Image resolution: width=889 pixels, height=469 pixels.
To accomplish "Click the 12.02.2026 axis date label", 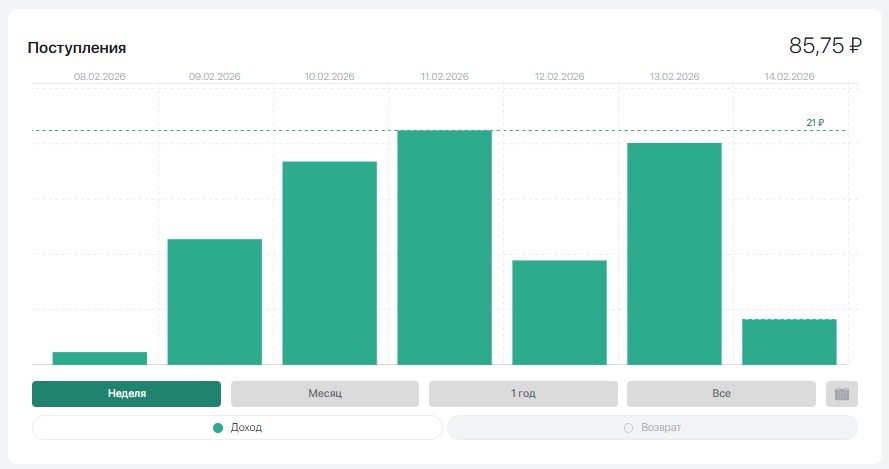I will click(560, 77).
